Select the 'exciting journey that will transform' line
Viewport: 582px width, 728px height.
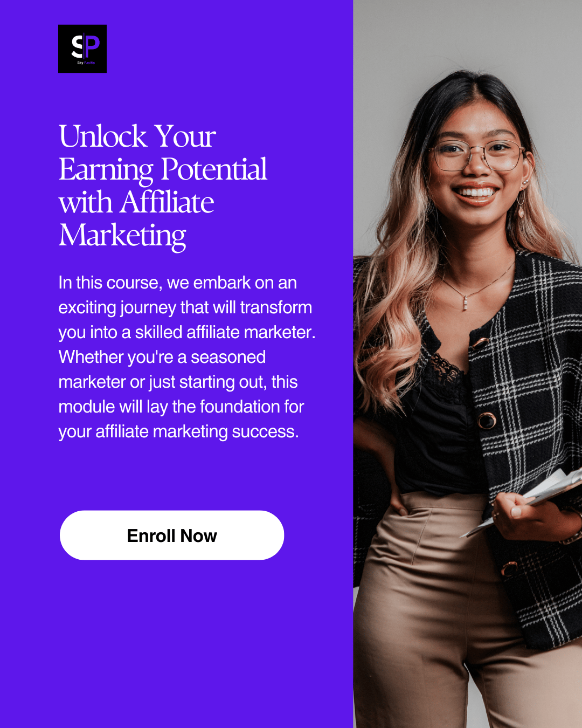pyautogui.click(x=185, y=307)
